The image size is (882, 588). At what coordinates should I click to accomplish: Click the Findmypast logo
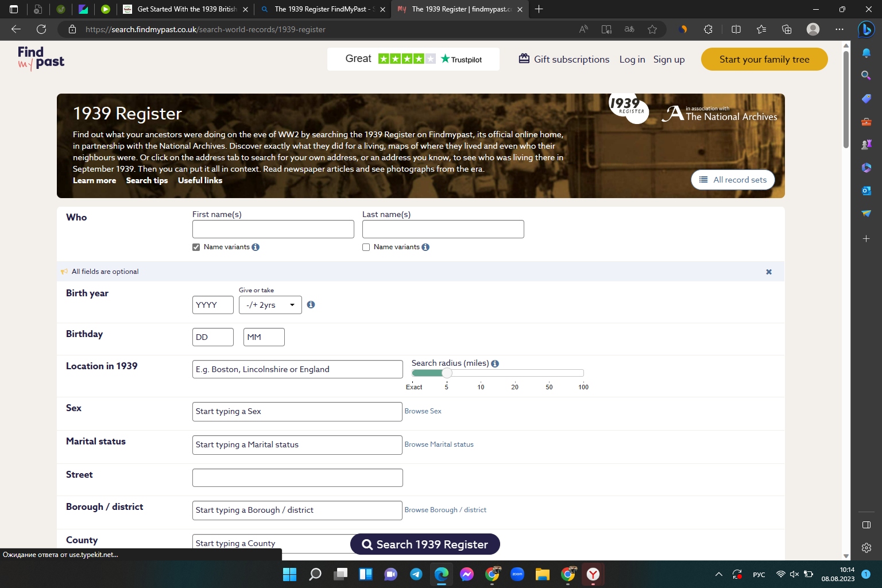coord(41,59)
